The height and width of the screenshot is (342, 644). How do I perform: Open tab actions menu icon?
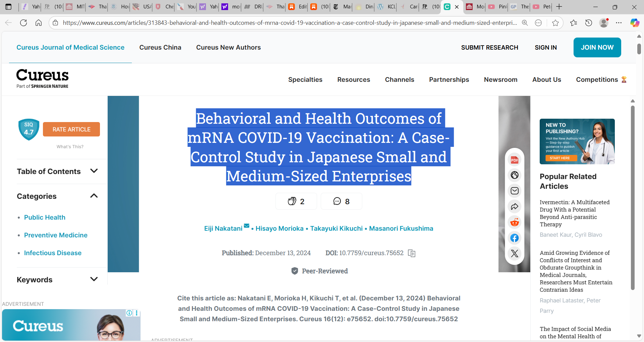tap(8, 7)
